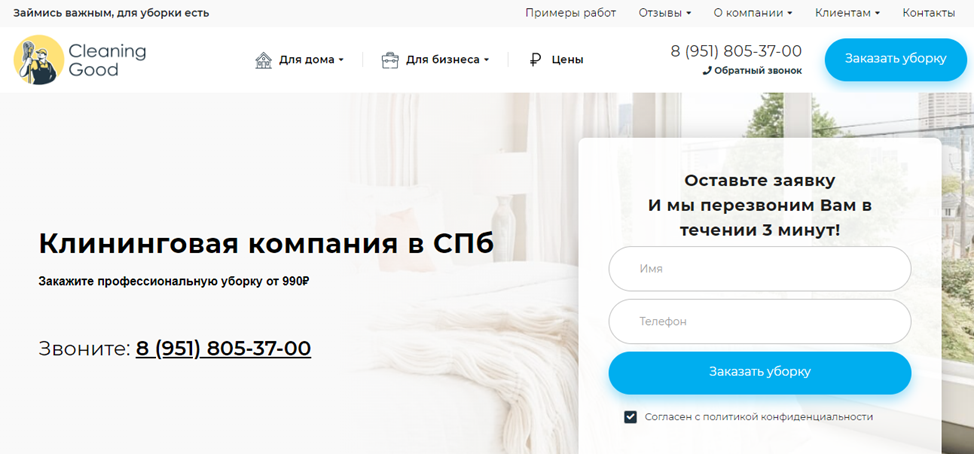
Task: Go to the Контакты page
Action: click(929, 13)
